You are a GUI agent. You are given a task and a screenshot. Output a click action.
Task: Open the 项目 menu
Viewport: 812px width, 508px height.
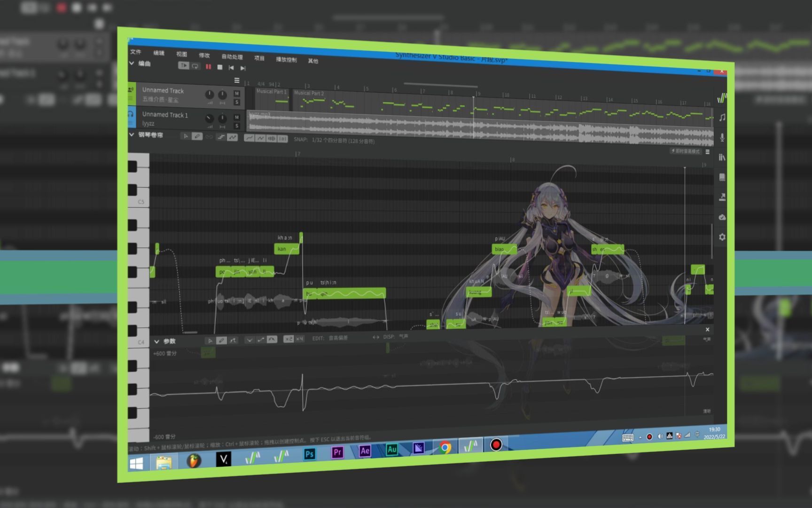pyautogui.click(x=259, y=58)
